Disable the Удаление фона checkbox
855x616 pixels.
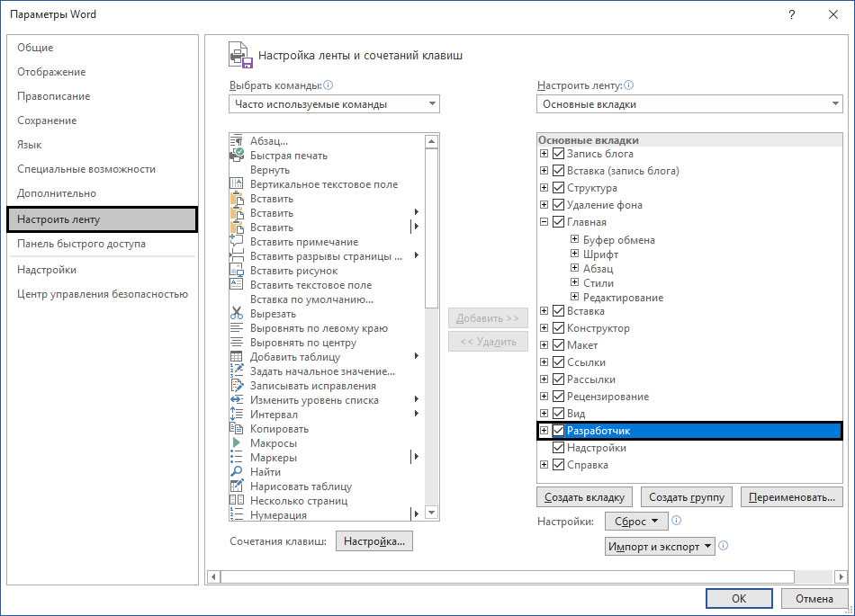pyautogui.click(x=558, y=205)
